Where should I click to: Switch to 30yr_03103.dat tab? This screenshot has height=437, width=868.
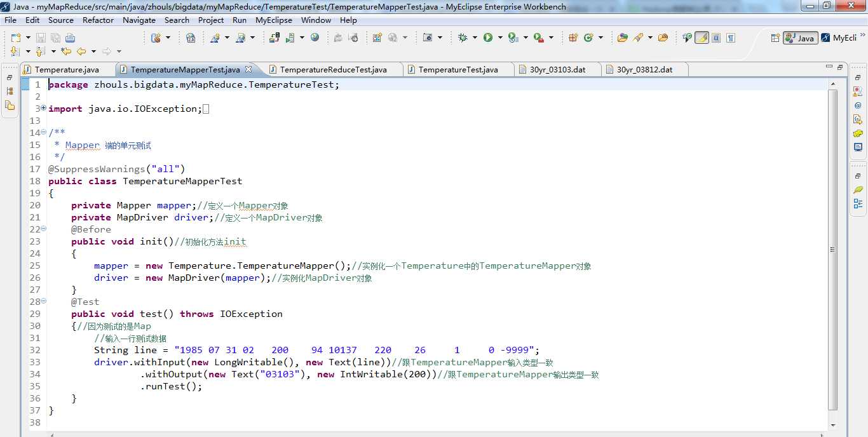click(x=557, y=69)
